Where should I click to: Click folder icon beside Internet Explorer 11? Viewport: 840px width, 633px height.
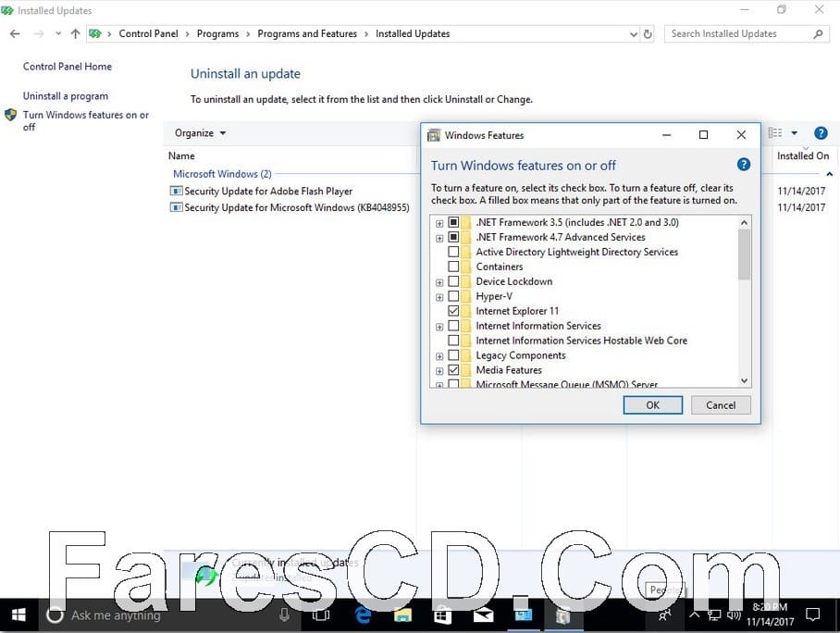tap(466, 311)
